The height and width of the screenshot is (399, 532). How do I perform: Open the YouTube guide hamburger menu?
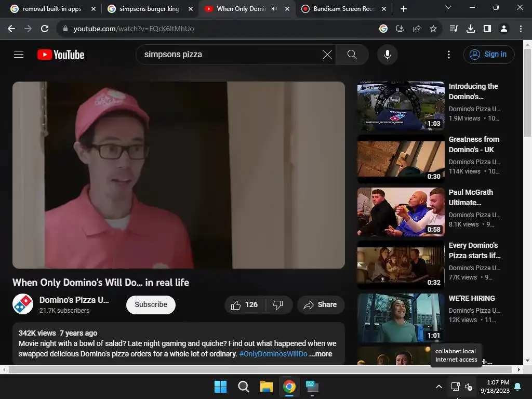point(19,54)
